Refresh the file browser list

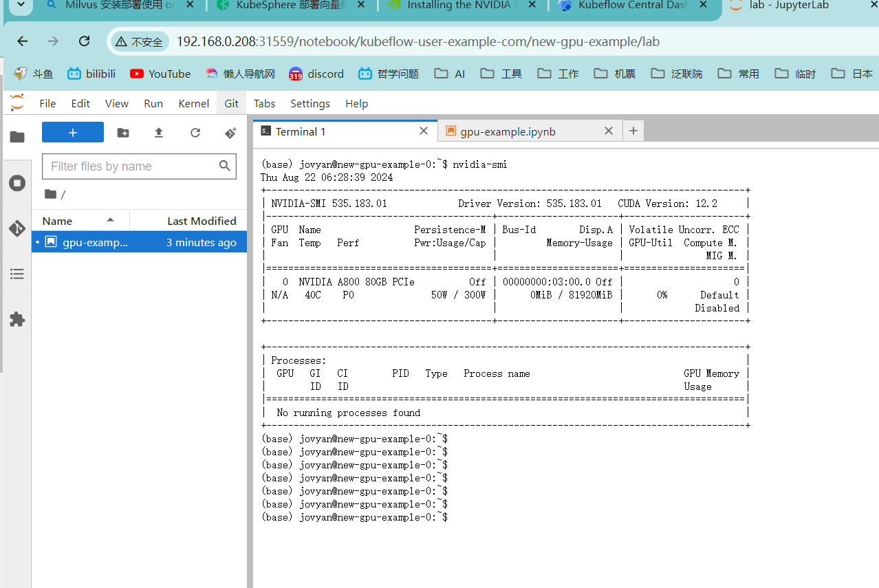point(195,133)
